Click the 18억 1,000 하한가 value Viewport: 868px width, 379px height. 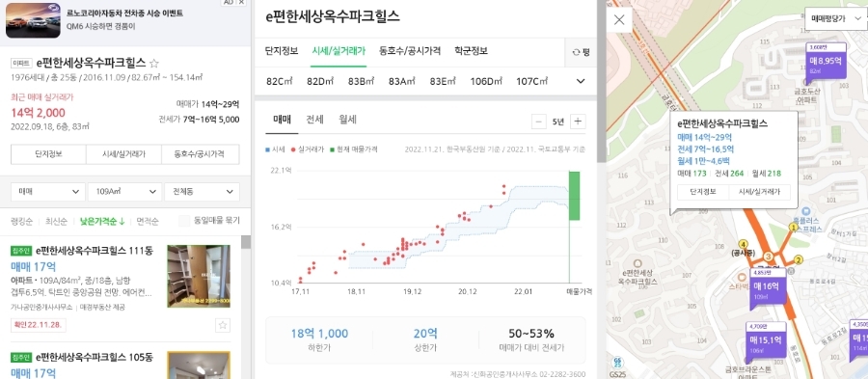319,333
